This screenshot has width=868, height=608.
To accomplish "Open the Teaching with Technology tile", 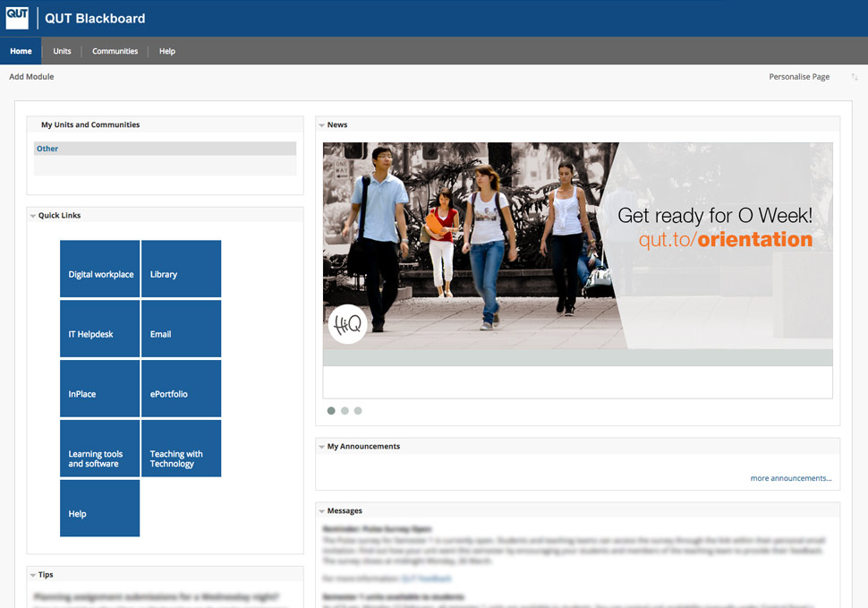I will coord(181,449).
